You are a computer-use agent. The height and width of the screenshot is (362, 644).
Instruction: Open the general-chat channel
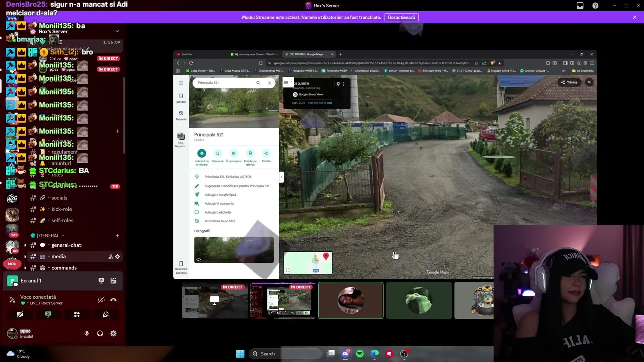(66, 245)
